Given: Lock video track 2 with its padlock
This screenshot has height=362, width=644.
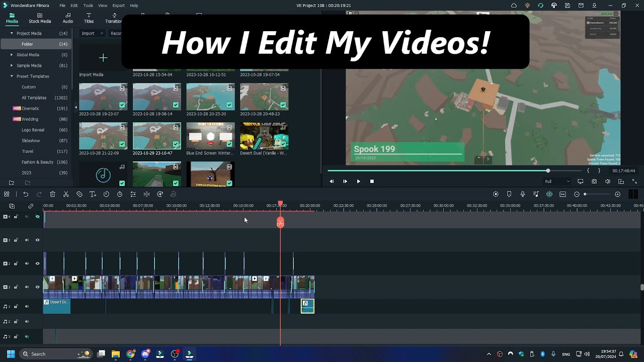Looking at the screenshot, I should [x=16, y=263].
